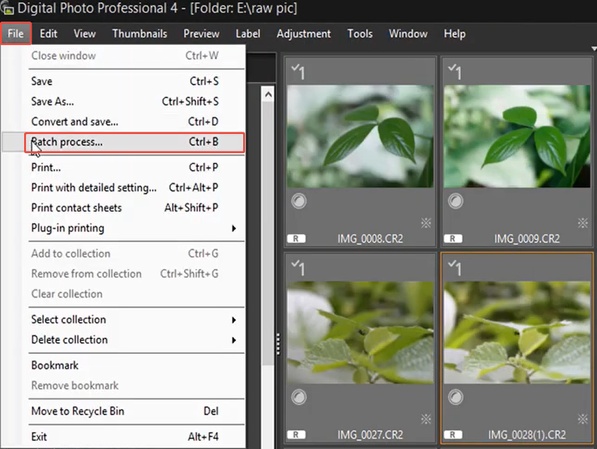Open the Window menu
This screenshot has width=597, height=449.
(x=408, y=34)
